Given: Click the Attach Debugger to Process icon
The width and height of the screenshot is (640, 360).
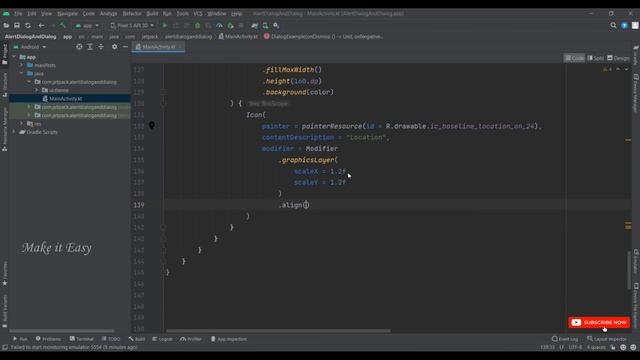Looking at the screenshot, I should tap(230, 25).
